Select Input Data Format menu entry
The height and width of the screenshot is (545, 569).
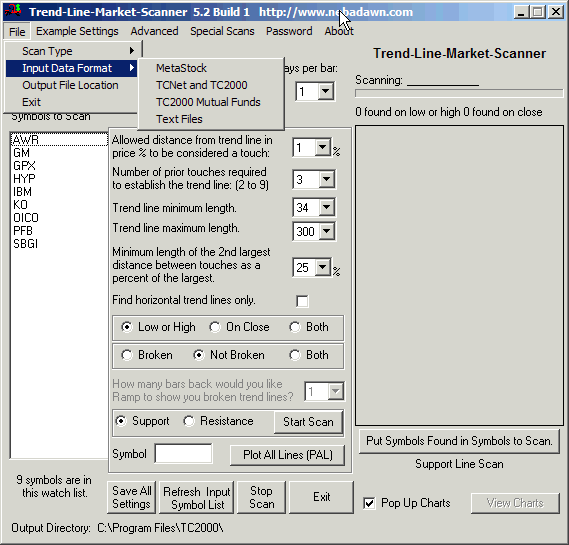(71, 68)
